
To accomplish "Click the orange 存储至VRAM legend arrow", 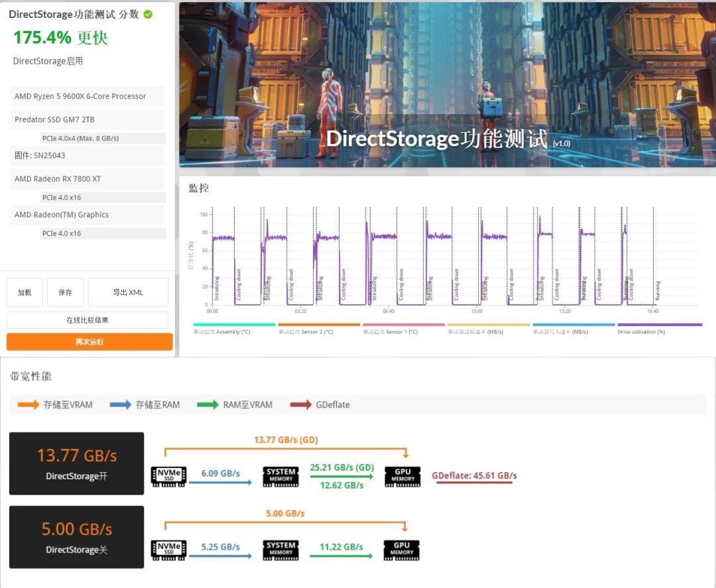I will [29, 404].
